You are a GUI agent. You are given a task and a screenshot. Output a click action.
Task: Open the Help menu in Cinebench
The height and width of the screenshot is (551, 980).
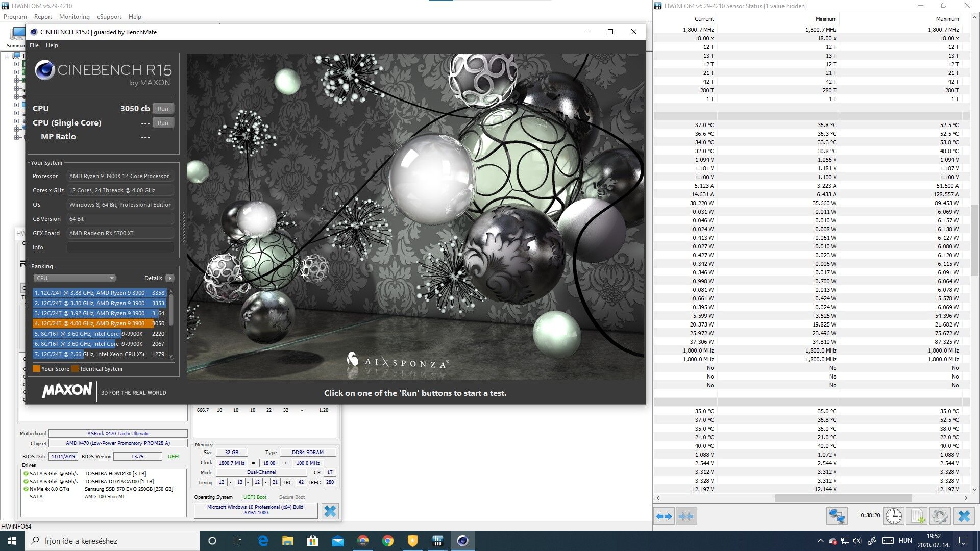[52, 45]
